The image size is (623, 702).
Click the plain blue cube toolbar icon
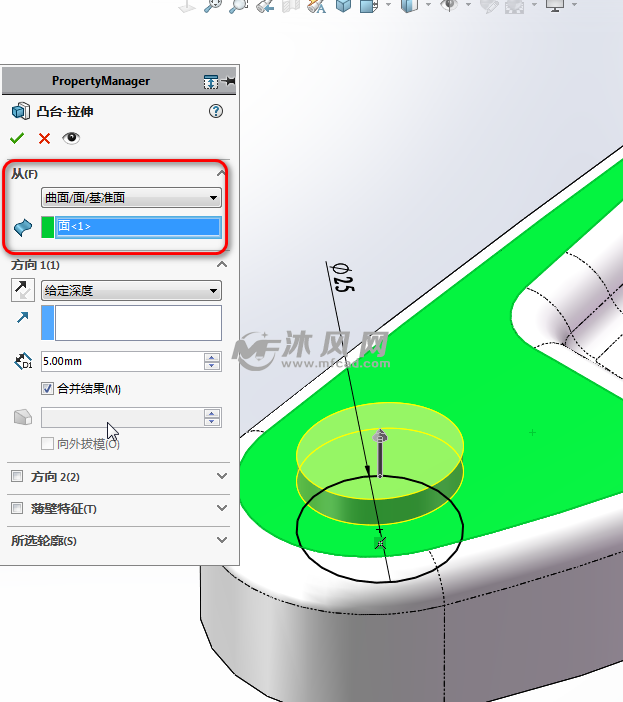343,5
